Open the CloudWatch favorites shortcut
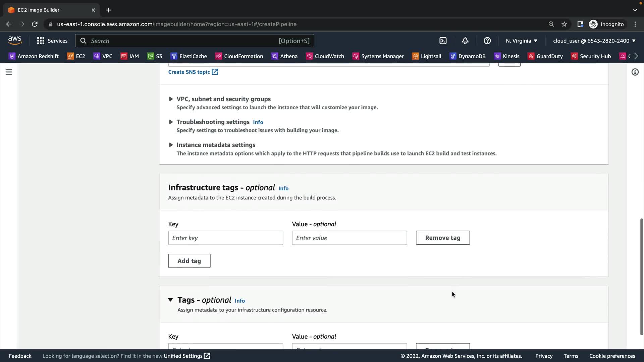 coord(325,56)
